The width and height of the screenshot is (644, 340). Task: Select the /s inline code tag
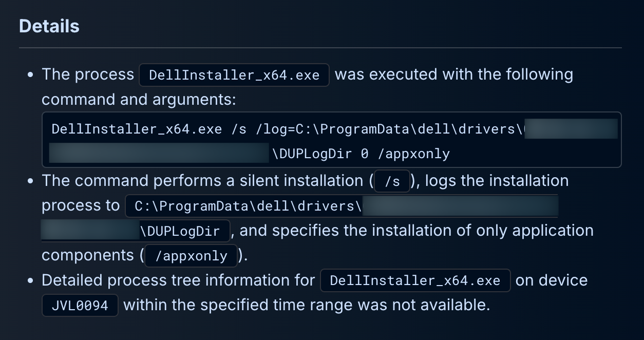[x=392, y=182]
